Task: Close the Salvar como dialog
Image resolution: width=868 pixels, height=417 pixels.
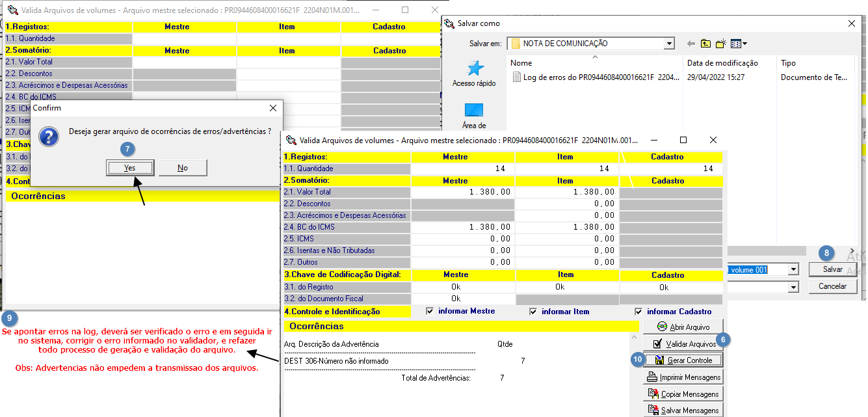Action: [x=851, y=23]
